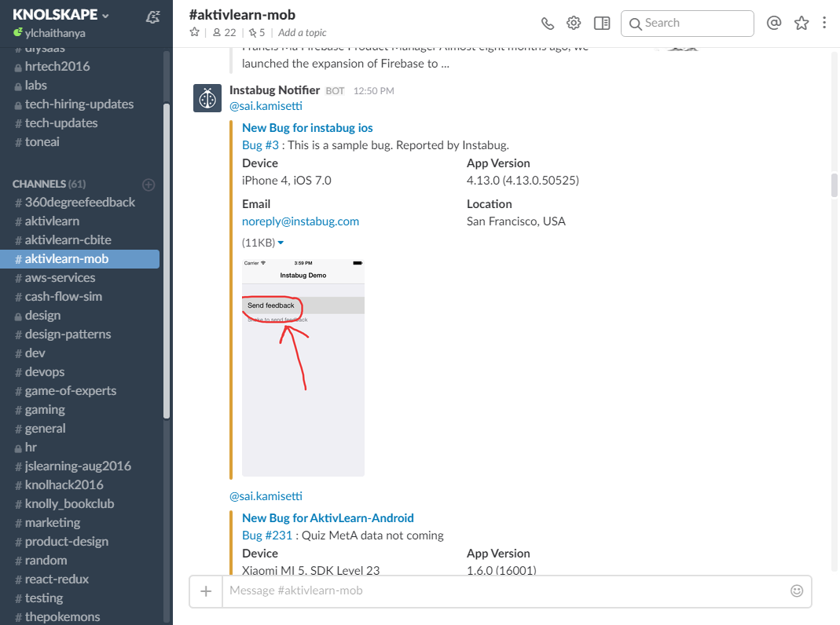The height and width of the screenshot is (625, 840).
Task: Open #aws-services channel
Action: pos(80,278)
